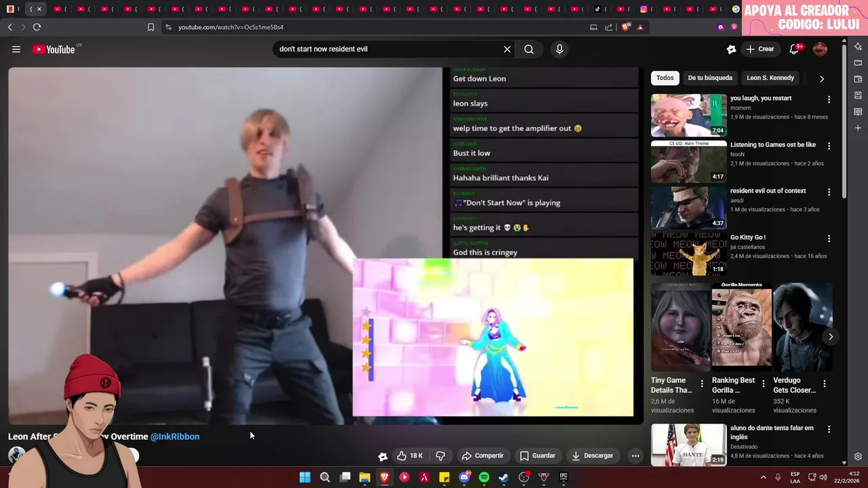Image resolution: width=868 pixels, height=488 pixels.
Task: Open resident evil out of context thumbnail
Action: [688, 208]
